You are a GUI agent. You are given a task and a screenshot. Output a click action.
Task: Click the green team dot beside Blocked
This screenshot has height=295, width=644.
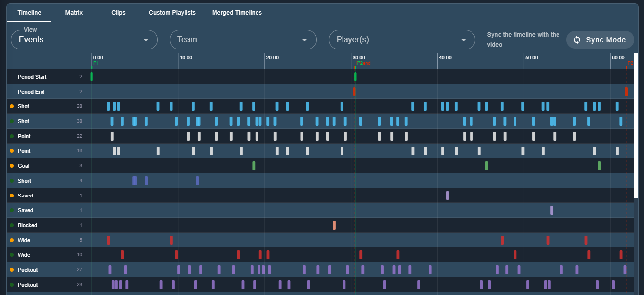[x=11, y=225]
